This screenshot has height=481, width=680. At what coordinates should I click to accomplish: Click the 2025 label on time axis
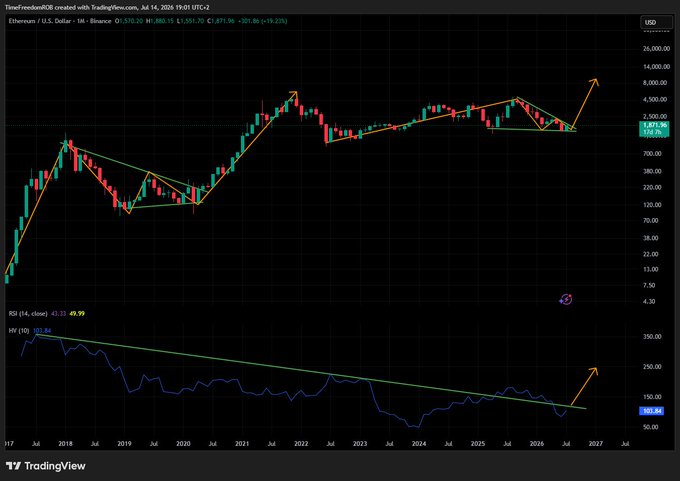coord(478,444)
